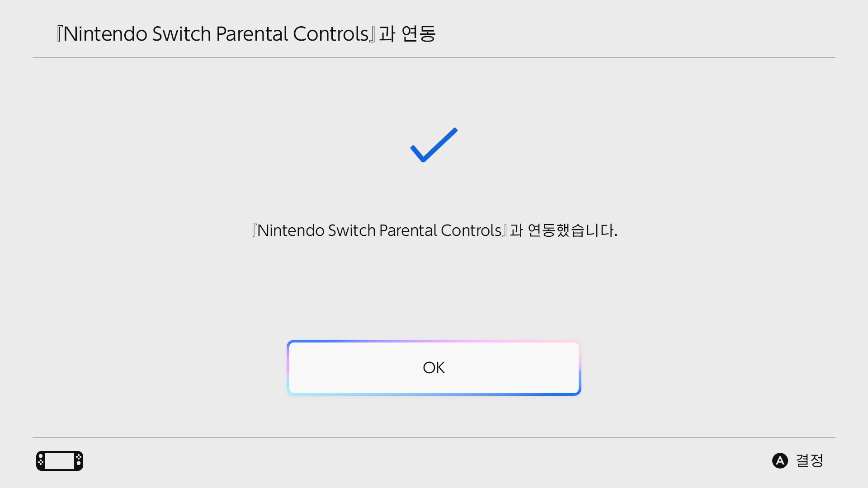Click the screen title 『Nintendo Switch Parental Controls』과 연동

(245, 33)
